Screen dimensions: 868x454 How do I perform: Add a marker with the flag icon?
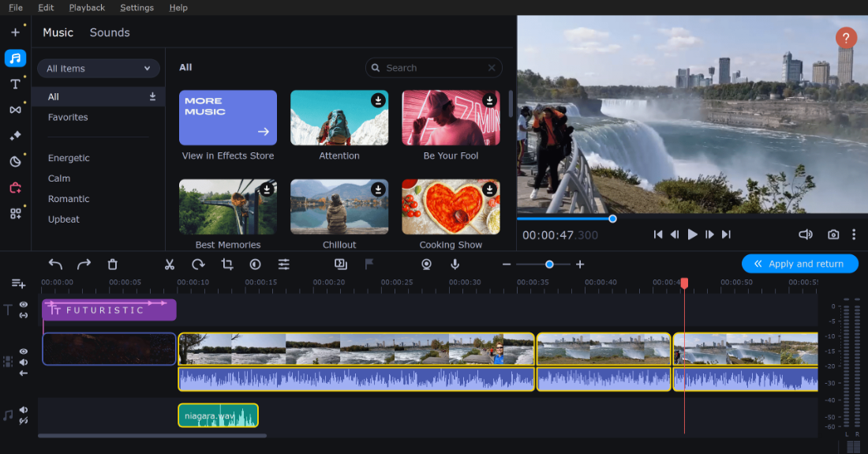coord(369,265)
